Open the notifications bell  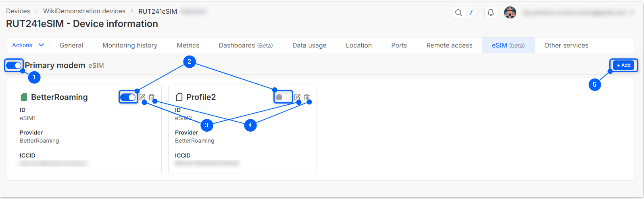click(x=491, y=12)
